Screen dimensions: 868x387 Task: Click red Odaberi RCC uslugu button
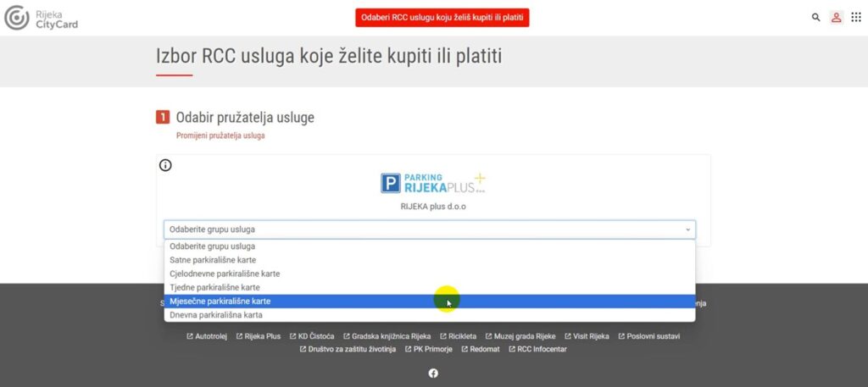pyautogui.click(x=442, y=18)
